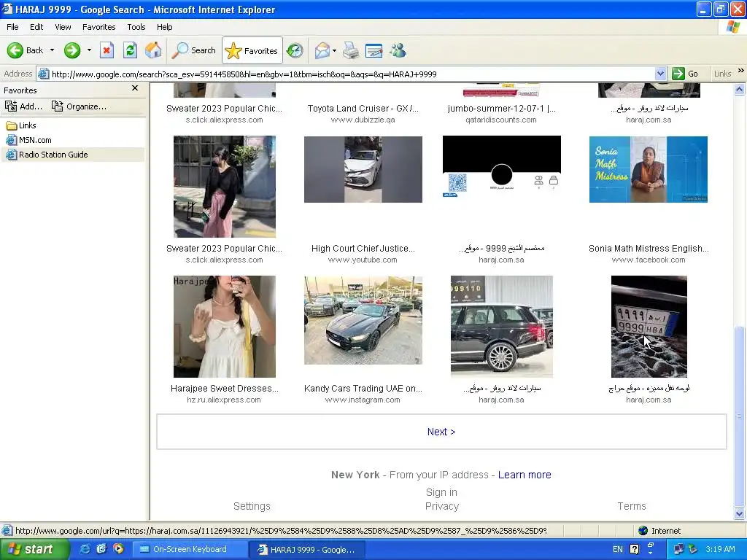Click jumbo-summer-12-07-1 result title
This screenshot has width=747, height=560.
coord(502,109)
